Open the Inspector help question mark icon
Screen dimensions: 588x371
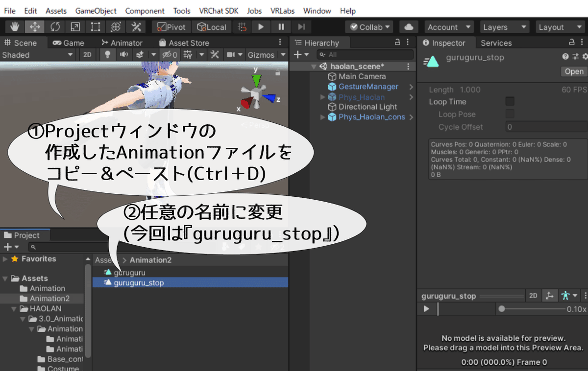(x=566, y=57)
